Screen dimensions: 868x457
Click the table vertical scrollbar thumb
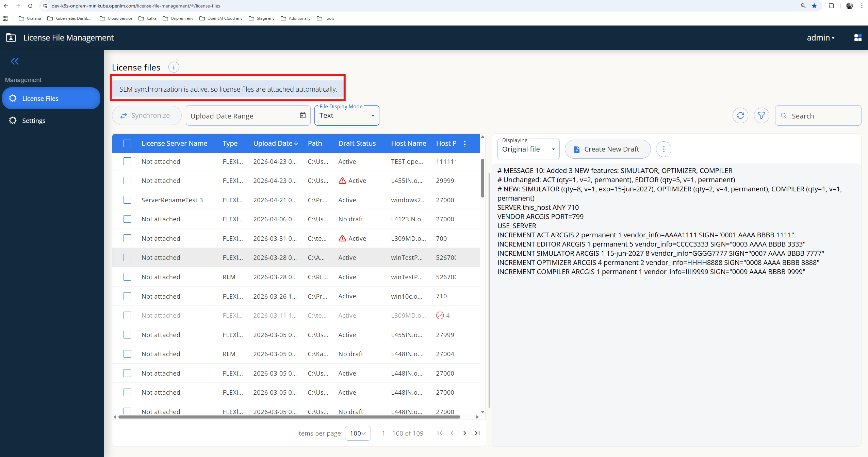(x=482, y=178)
